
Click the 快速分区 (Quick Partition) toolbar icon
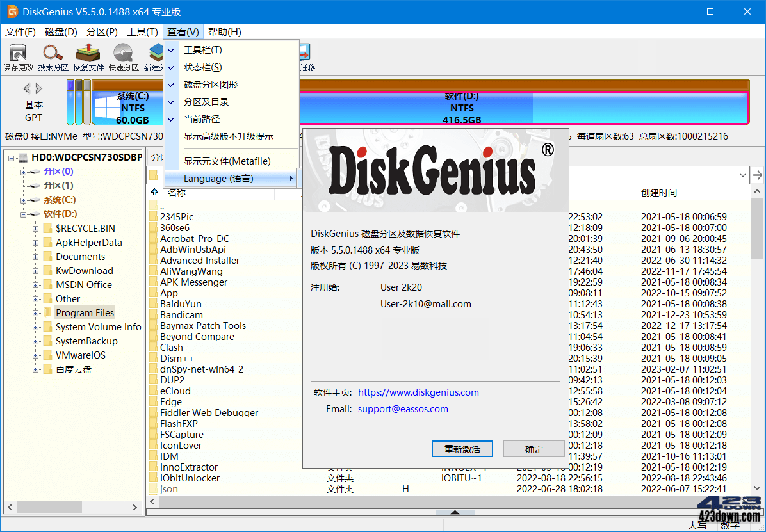click(123, 52)
